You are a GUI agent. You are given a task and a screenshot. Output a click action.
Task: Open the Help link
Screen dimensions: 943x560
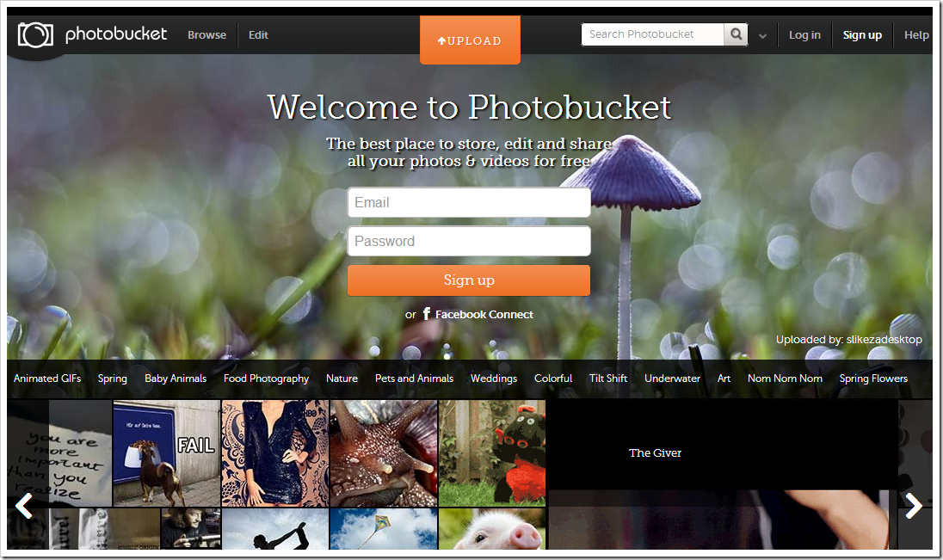tap(916, 35)
